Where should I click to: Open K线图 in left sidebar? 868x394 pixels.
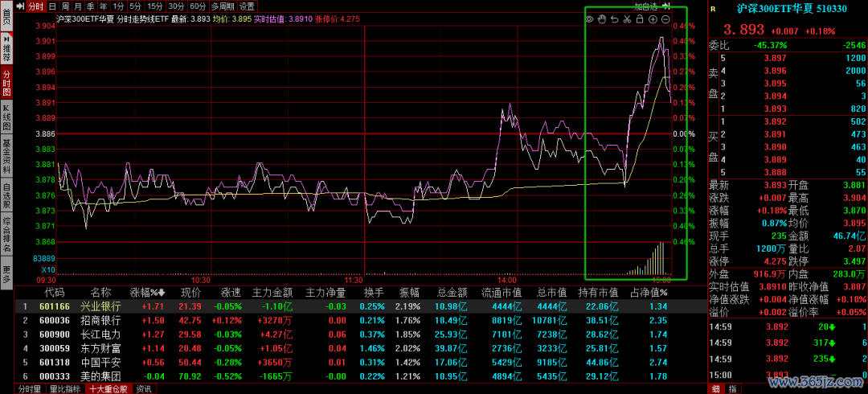click(x=6, y=117)
